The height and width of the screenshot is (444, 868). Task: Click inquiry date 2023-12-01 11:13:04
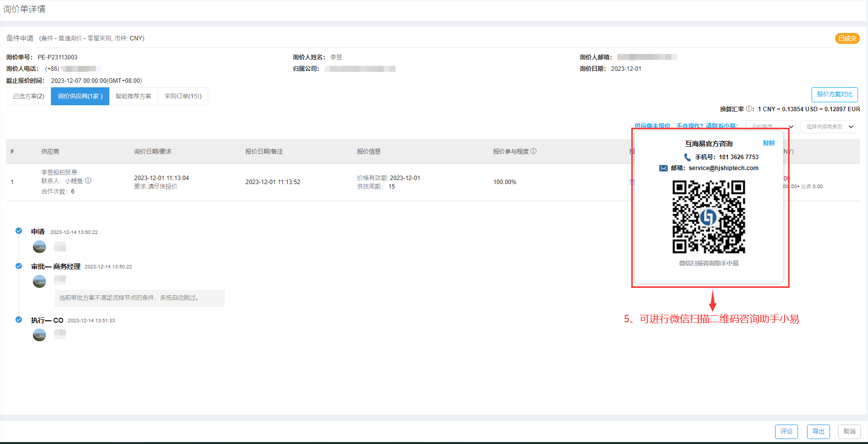pos(161,178)
